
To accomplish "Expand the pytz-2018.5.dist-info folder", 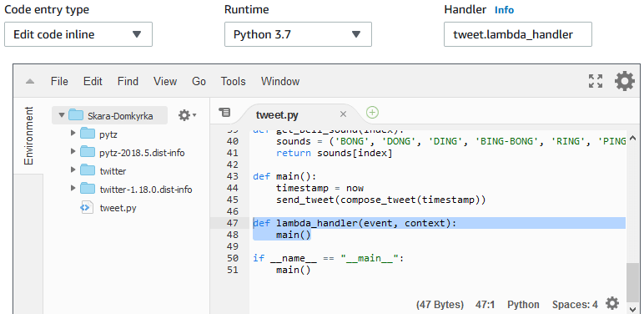I will [73, 152].
